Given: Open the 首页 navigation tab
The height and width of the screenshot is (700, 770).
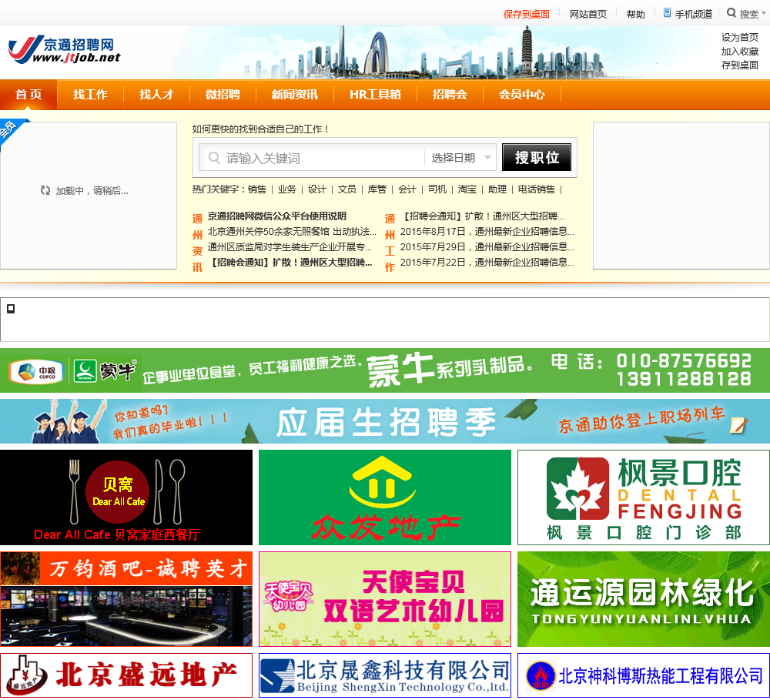Looking at the screenshot, I should pos(28,94).
